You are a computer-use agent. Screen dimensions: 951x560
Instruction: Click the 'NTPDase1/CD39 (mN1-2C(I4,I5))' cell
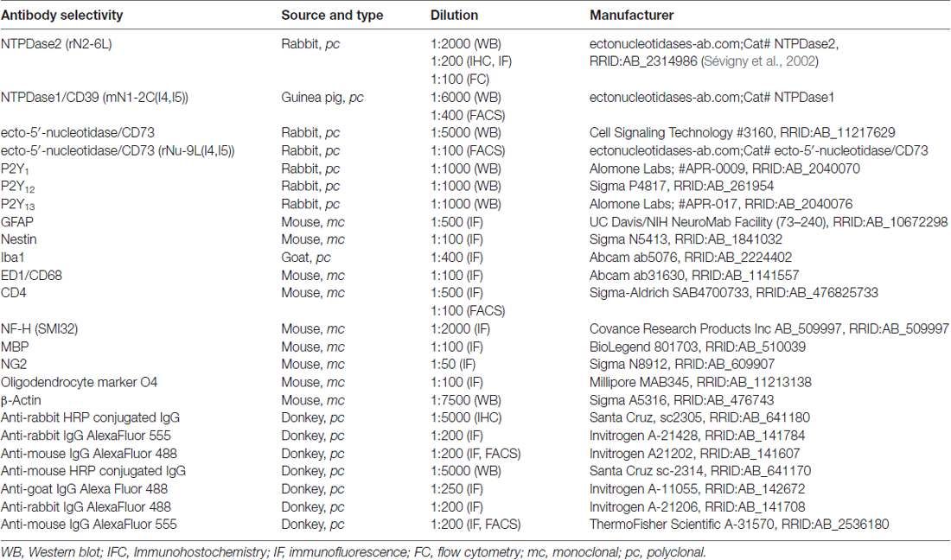coord(94,97)
